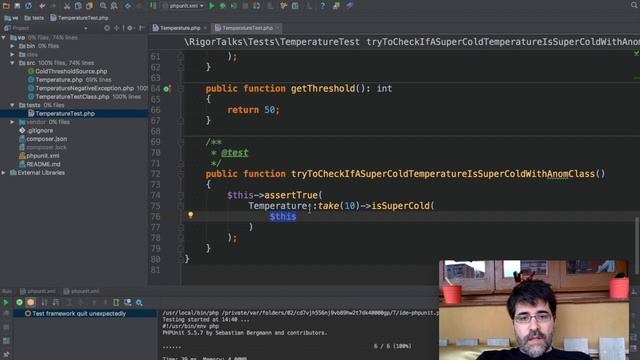Click the Undo arrow in the toolbar
640x360 pixels.
click(x=42, y=6)
